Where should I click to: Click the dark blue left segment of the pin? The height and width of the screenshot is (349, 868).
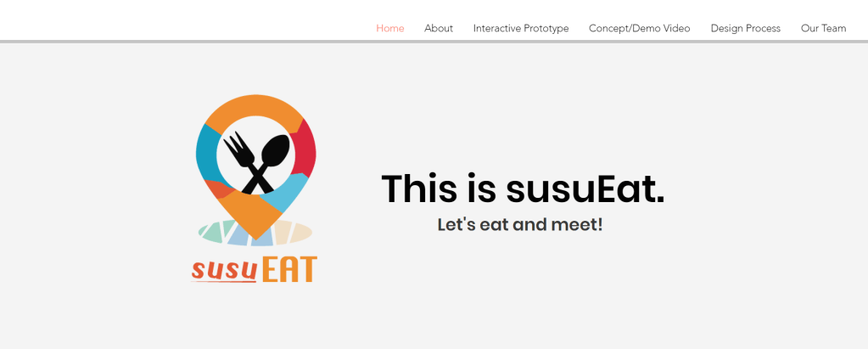(x=206, y=154)
